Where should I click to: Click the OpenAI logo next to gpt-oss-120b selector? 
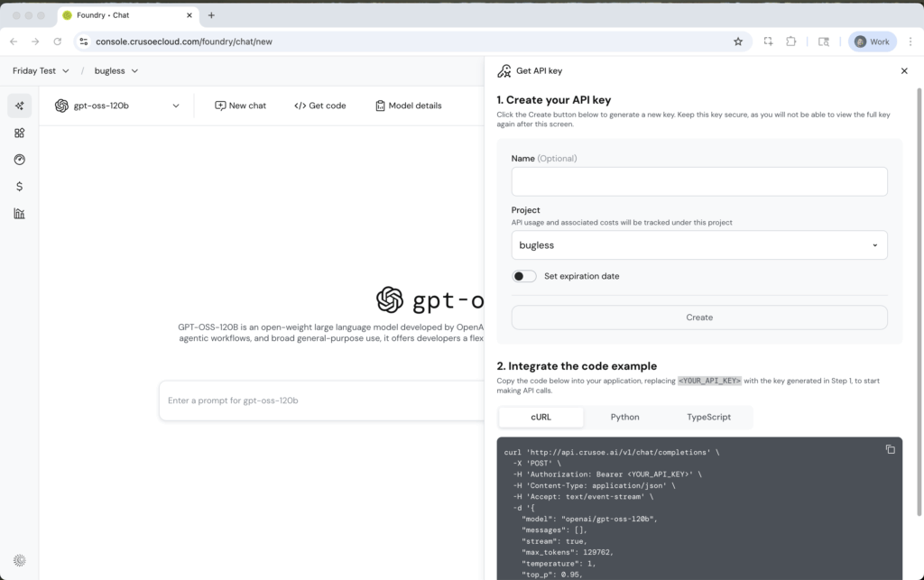(x=62, y=106)
